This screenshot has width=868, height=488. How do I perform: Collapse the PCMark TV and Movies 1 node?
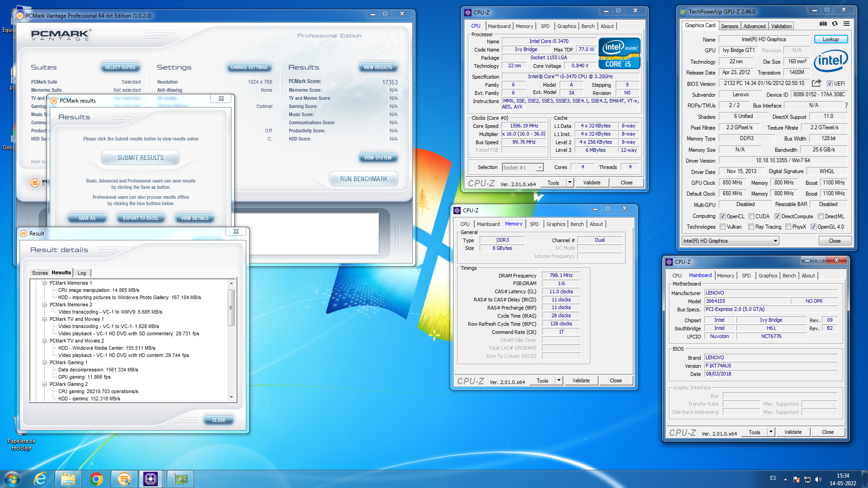click(x=45, y=319)
